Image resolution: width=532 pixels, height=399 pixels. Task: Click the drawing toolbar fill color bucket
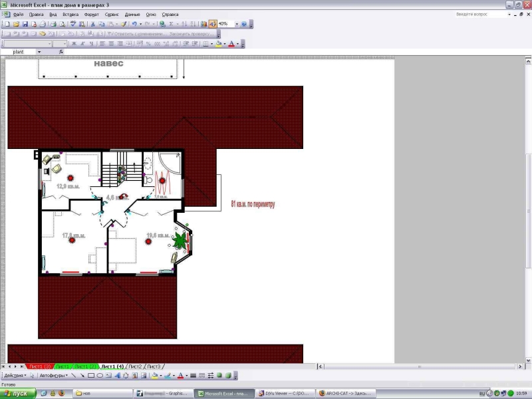click(155, 376)
